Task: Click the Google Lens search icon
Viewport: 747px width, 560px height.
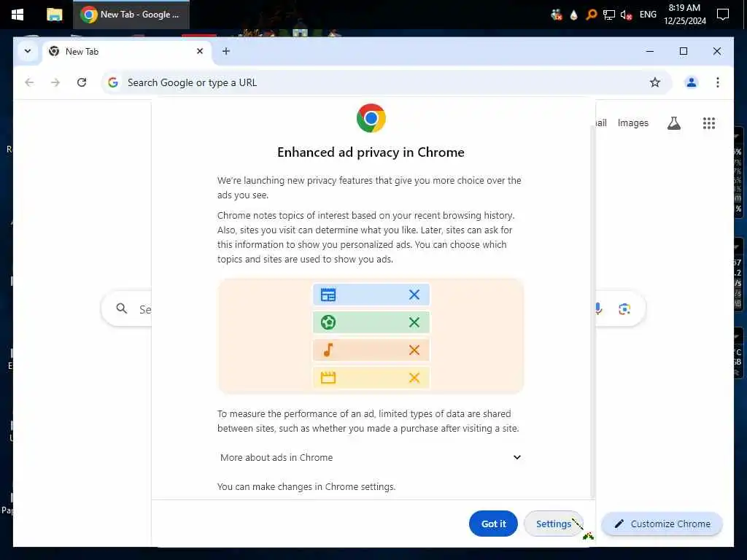Action: pyautogui.click(x=624, y=309)
